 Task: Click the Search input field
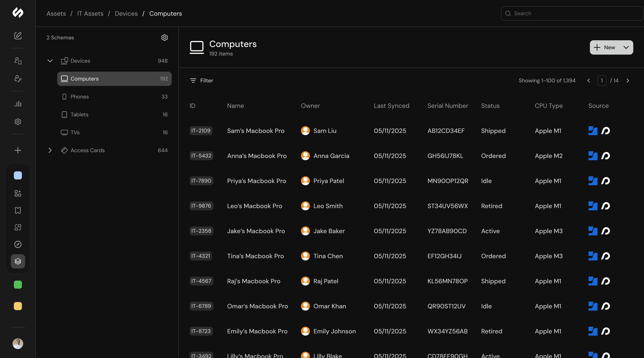(572, 14)
